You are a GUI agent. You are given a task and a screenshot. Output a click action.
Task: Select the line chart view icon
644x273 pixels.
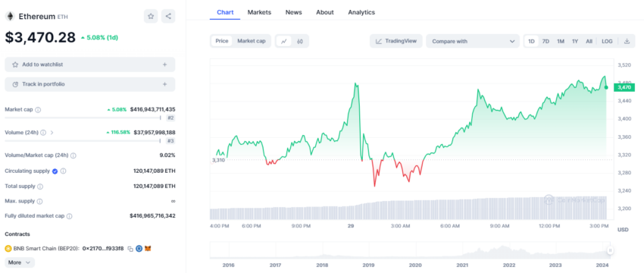tap(284, 41)
